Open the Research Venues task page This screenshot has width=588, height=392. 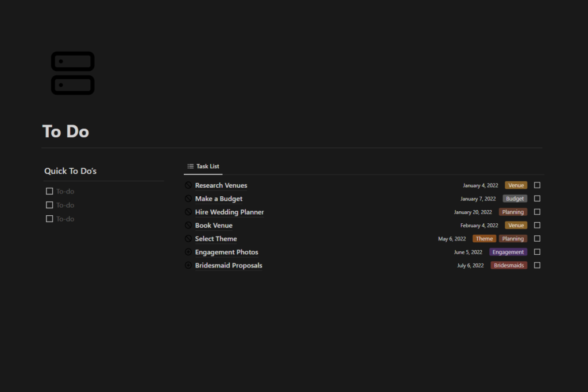[221, 185]
